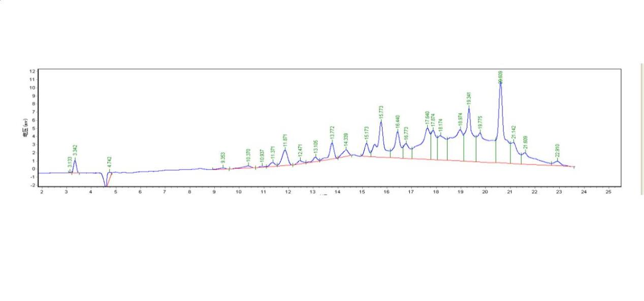Click the 25 tick on X-axis
The width and height of the screenshot is (644, 301).
pyautogui.click(x=608, y=191)
